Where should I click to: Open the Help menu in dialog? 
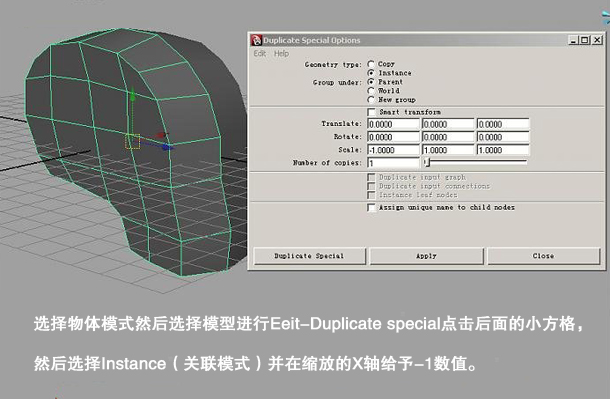pos(281,54)
